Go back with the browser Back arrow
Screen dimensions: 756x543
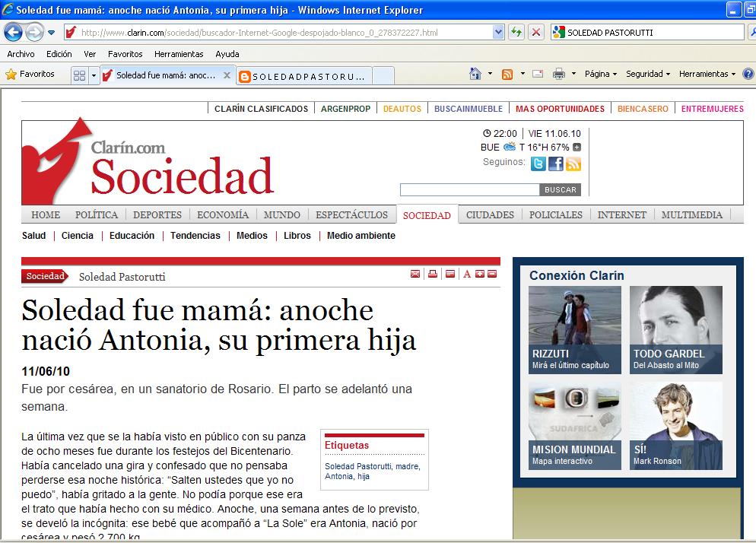pyautogui.click(x=13, y=32)
